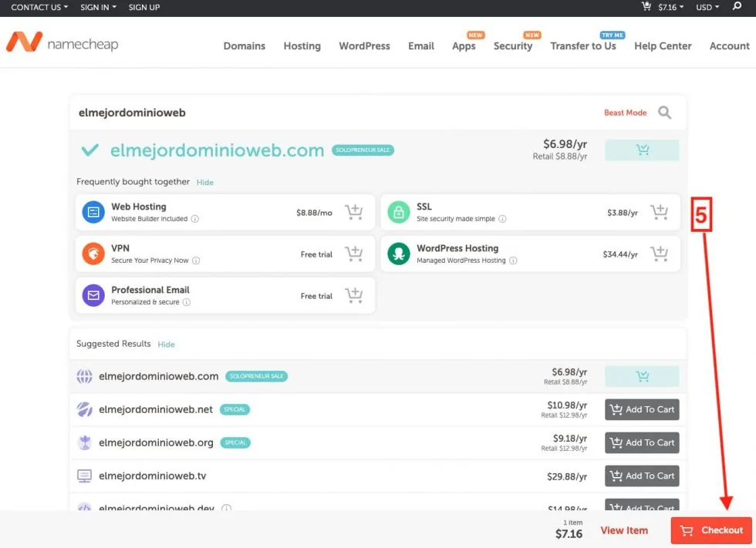This screenshot has height=548, width=756.
Task: Click the .tv monitor icon
Action: (84, 476)
